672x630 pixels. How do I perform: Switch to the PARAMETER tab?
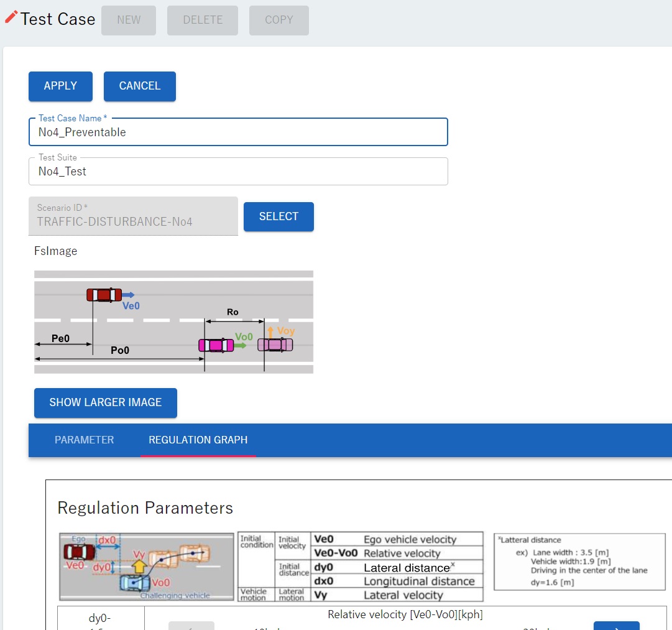pyautogui.click(x=84, y=440)
